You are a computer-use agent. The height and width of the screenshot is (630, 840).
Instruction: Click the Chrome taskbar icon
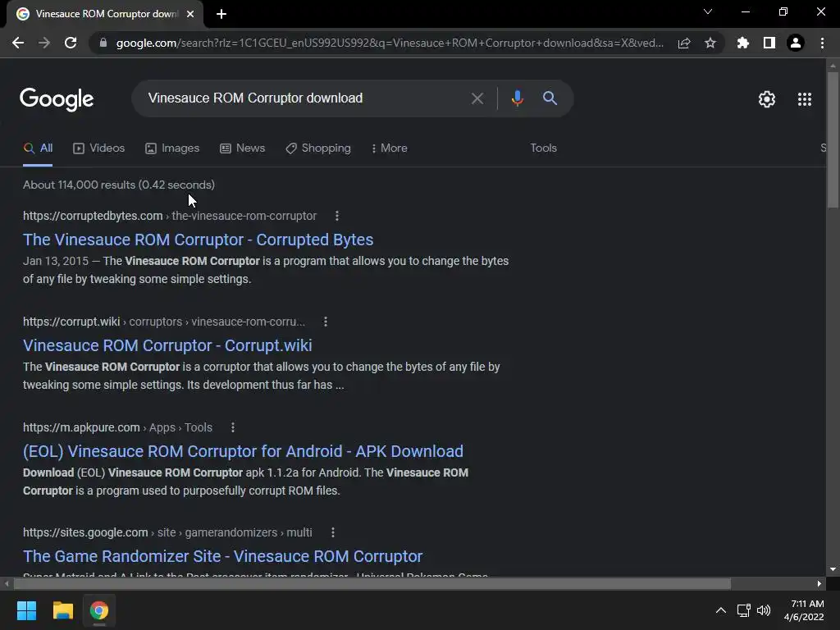[99, 610]
